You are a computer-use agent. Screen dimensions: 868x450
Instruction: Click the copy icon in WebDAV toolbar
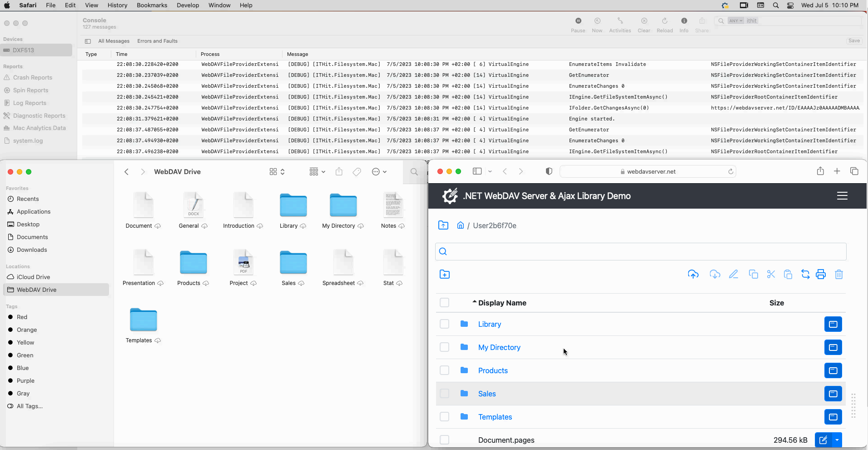[x=753, y=274]
